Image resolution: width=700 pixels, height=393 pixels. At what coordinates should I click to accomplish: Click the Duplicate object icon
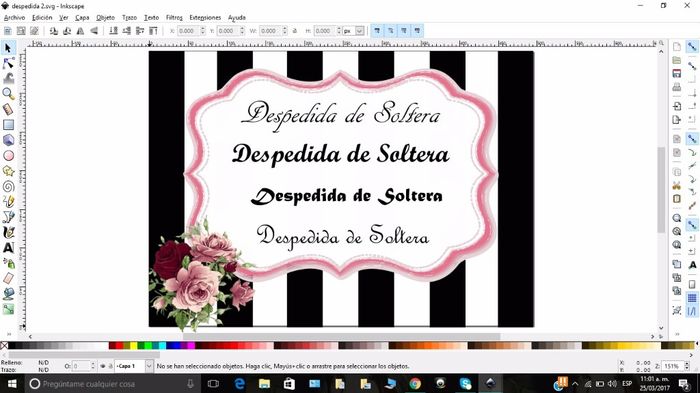point(677,264)
